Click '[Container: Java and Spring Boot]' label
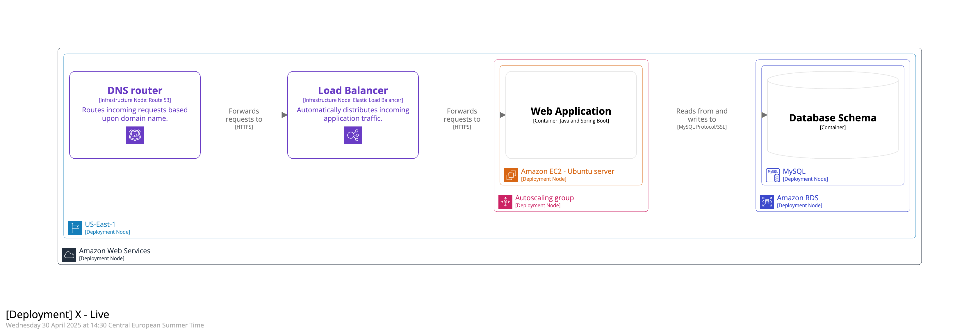The image size is (980, 333). point(571,121)
